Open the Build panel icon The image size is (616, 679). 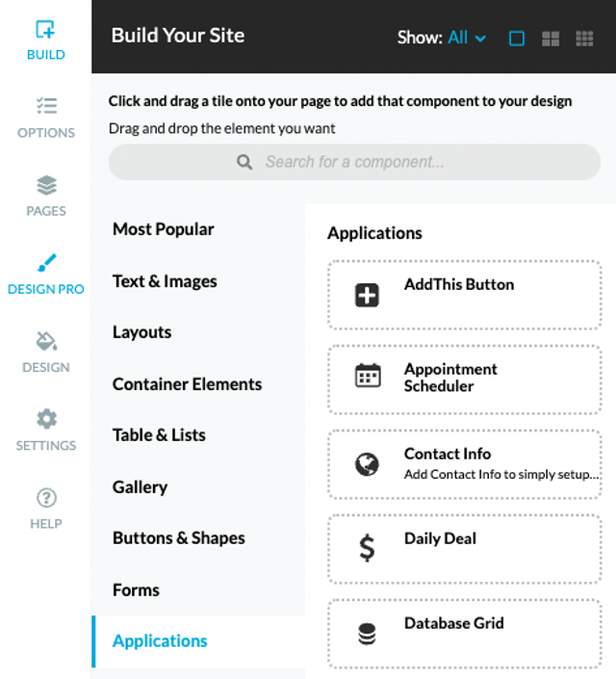tap(45, 30)
